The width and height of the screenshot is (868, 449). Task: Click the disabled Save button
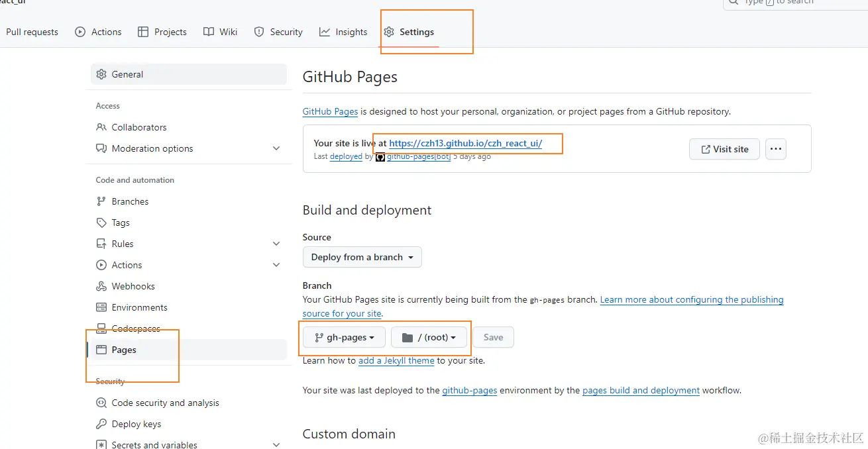coord(493,337)
